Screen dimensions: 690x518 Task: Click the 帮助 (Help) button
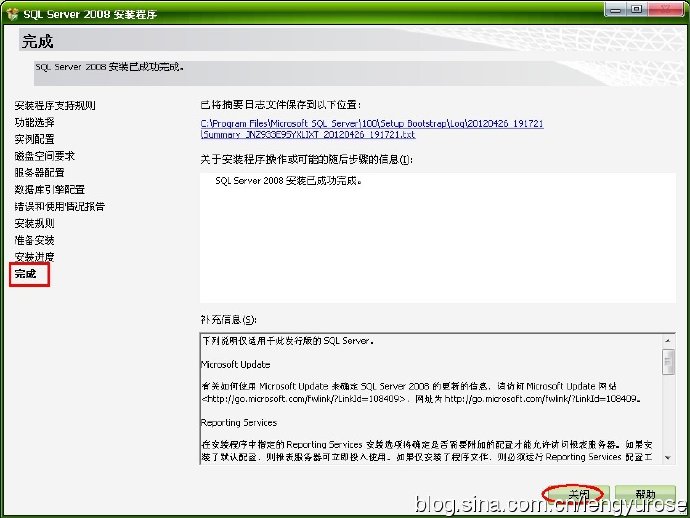tap(645, 495)
